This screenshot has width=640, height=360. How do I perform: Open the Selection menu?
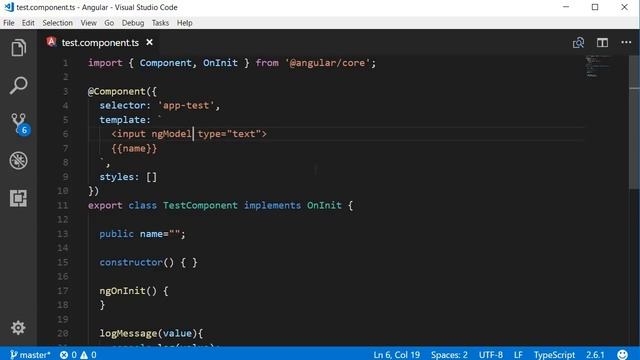(58, 23)
